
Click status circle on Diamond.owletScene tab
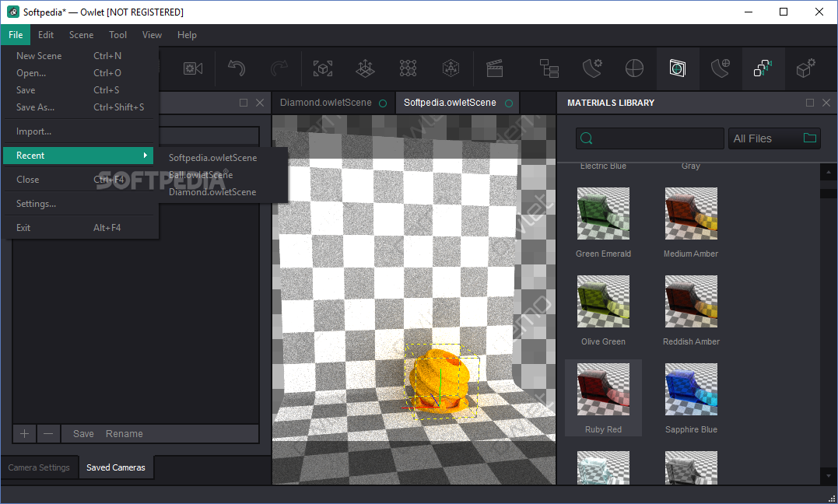(383, 103)
